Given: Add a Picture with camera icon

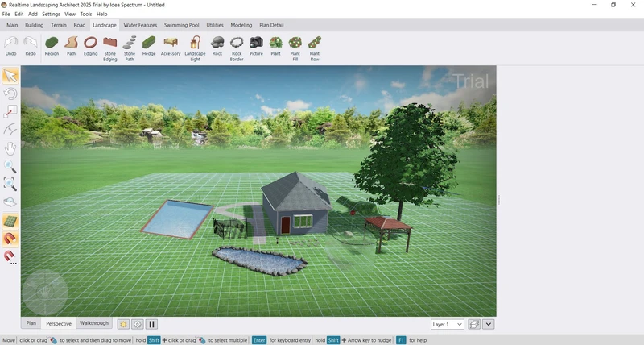Looking at the screenshot, I should pyautogui.click(x=256, y=46).
